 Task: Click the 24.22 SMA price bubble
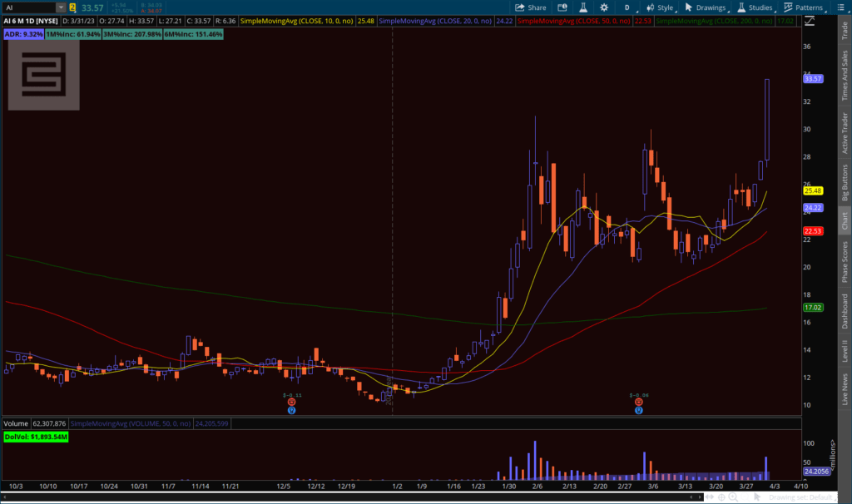813,208
